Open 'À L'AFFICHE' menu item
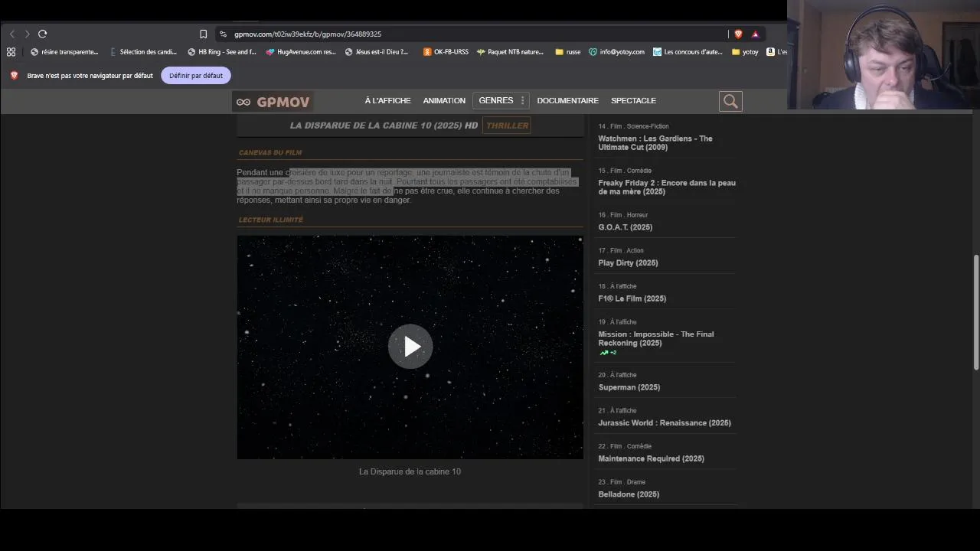 (x=387, y=101)
